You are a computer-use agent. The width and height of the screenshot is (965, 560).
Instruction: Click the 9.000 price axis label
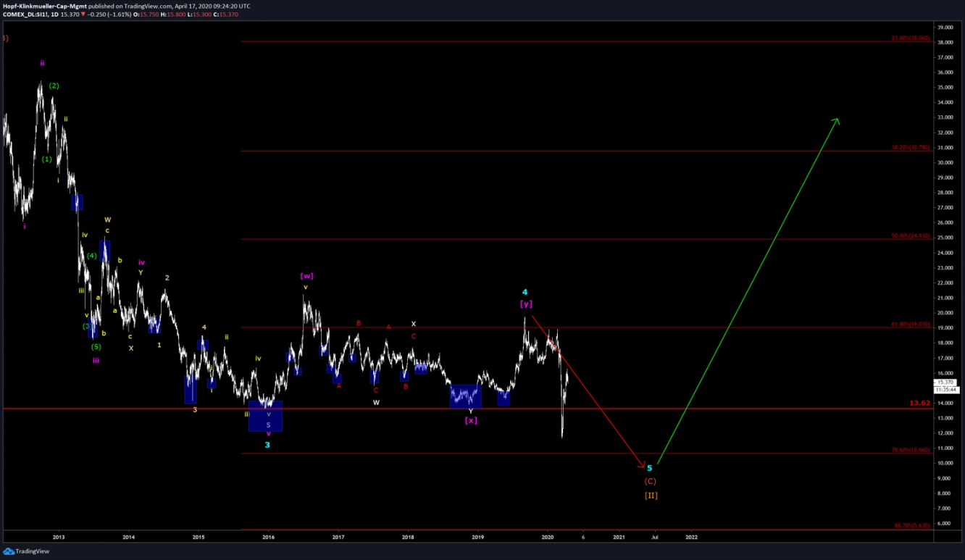point(945,478)
